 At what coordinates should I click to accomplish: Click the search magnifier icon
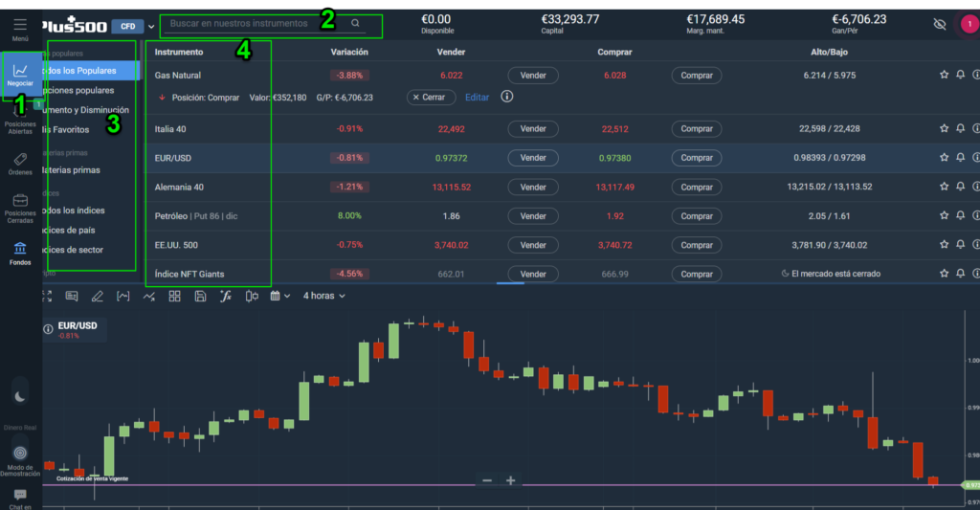point(355,23)
